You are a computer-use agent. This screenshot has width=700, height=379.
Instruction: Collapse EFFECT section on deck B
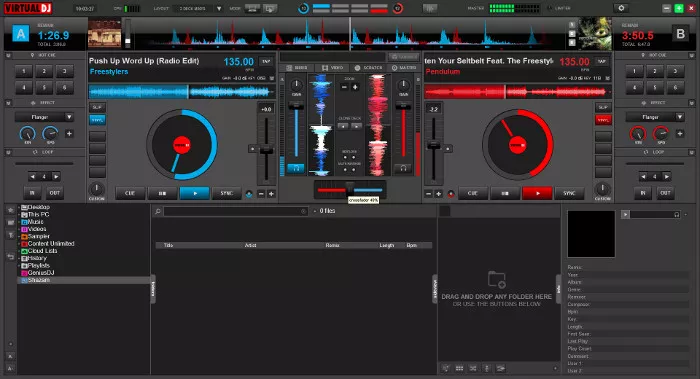pos(692,103)
